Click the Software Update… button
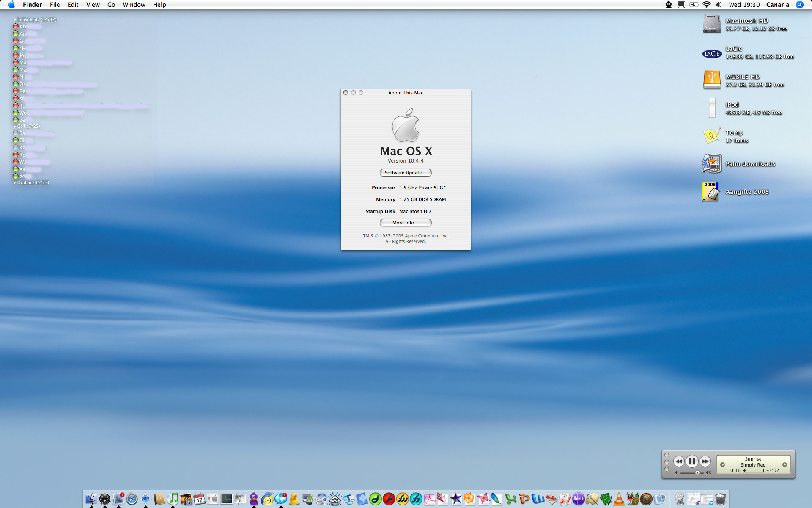Screen dimensions: 812x508 pos(406,173)
